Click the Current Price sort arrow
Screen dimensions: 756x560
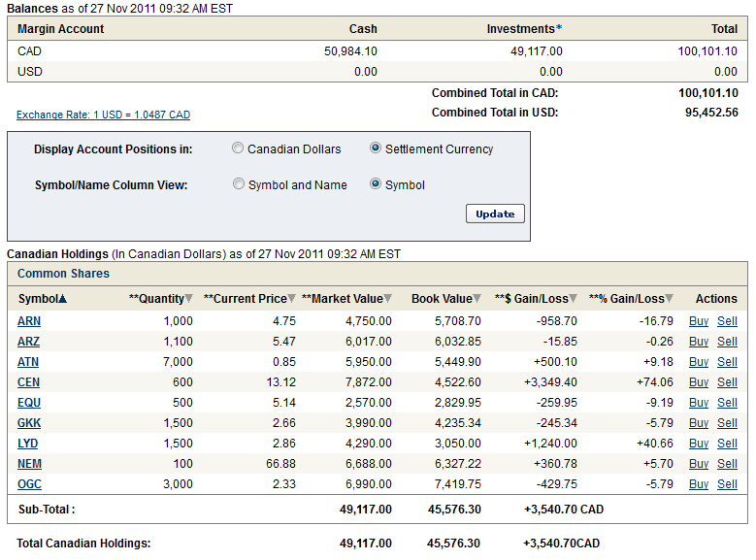click(293, 299)
